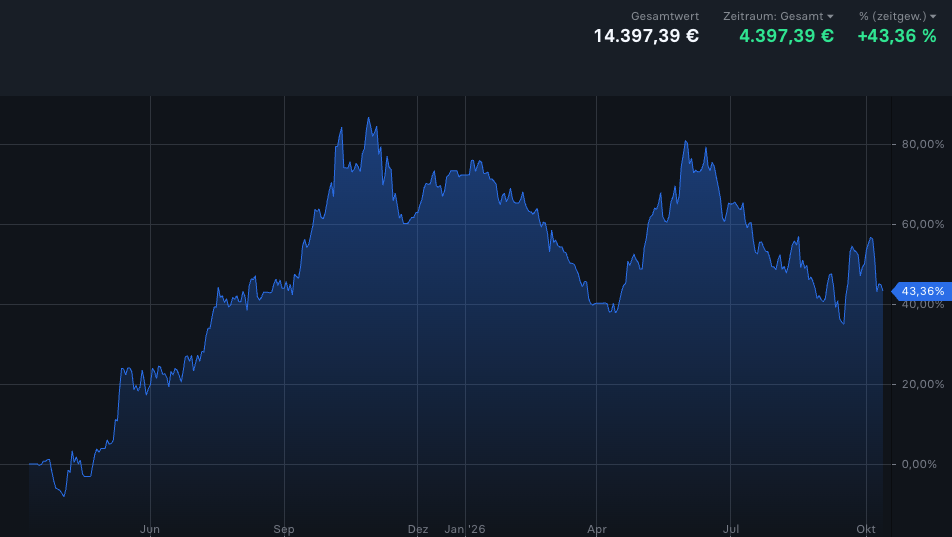952x537 pixels.
Task: Open the Zeitraum: Gesamt dropdown
Action: click(778, 16)
